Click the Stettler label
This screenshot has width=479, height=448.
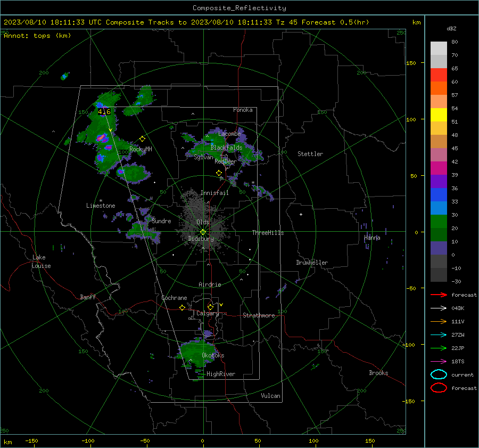(310, 154)
